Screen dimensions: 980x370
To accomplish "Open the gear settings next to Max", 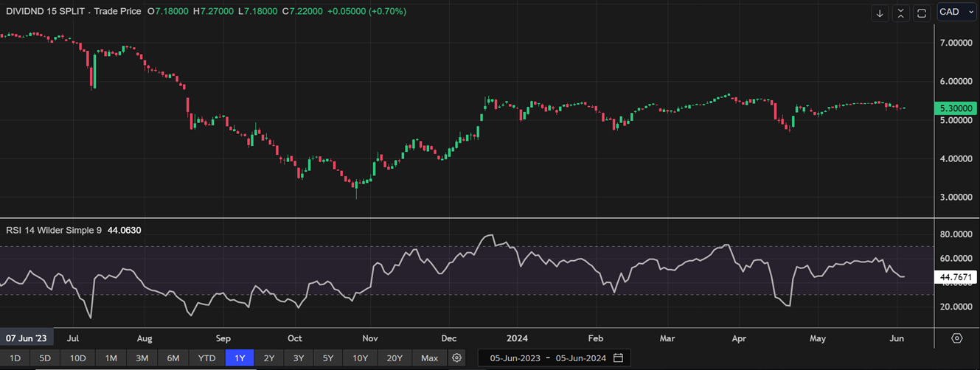I will [x=457, y=358].
